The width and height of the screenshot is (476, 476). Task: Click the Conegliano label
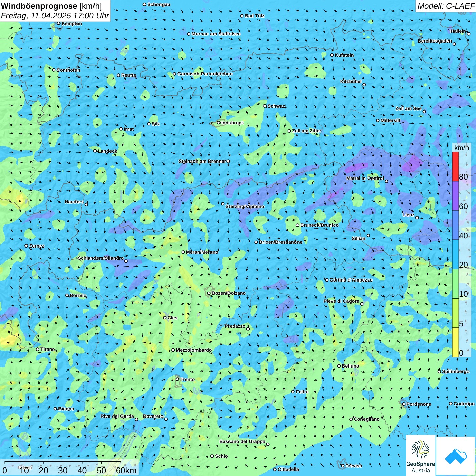pos(367,419)
